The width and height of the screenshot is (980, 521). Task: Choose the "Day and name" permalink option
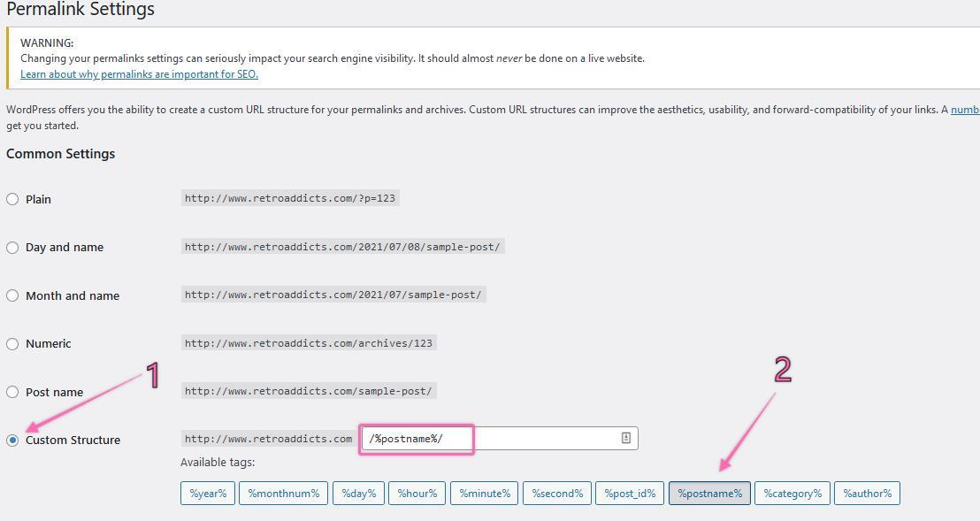coord(12,247)
